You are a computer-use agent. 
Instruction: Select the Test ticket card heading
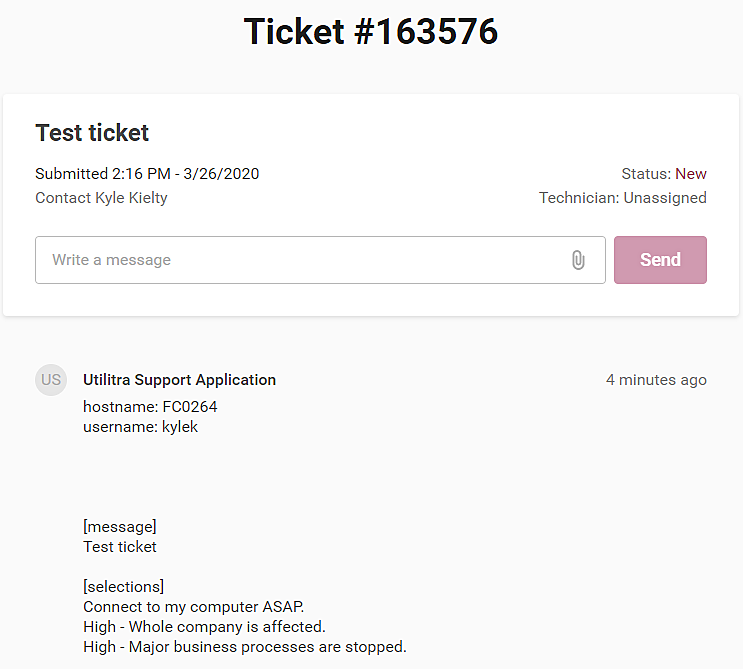(x=92, y=133)
